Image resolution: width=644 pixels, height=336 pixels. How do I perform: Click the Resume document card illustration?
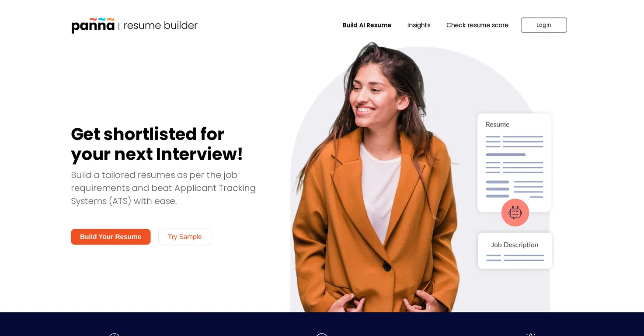click(514, 163)
